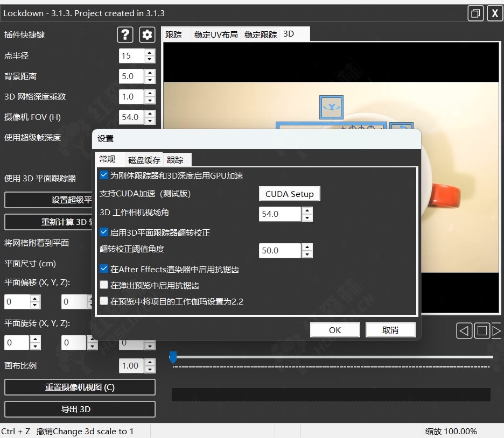Click the restore window icon in title bar
The width and height of the screenshot is (504, 438).
pyautogui.click(x=475, y=13)
